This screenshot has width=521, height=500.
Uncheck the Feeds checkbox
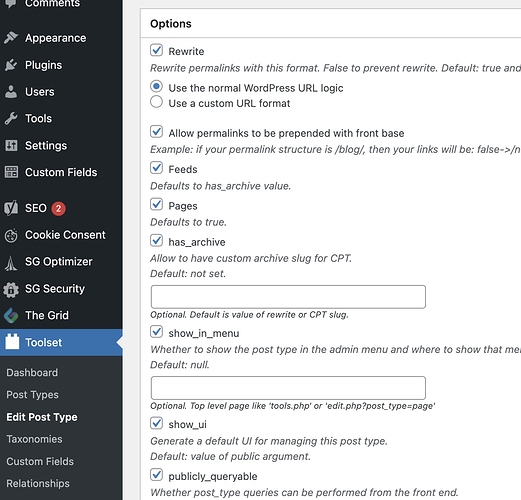pyautogui.click(x=156, y=168)
